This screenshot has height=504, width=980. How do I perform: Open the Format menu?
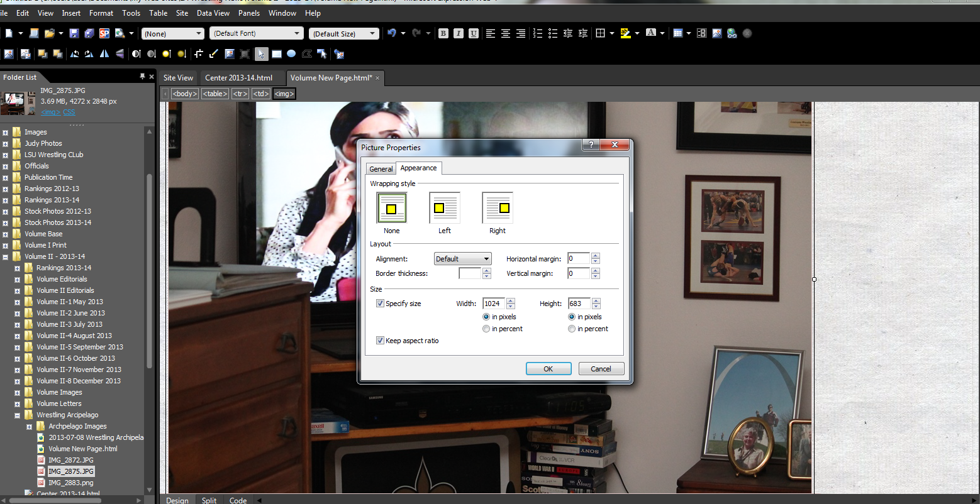101,13
